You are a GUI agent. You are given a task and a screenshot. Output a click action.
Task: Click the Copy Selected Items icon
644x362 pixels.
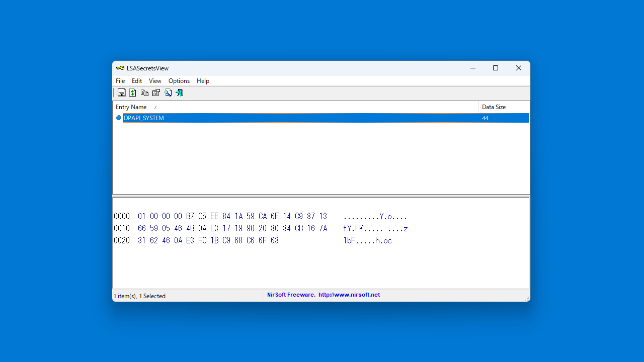coord(144,93)
